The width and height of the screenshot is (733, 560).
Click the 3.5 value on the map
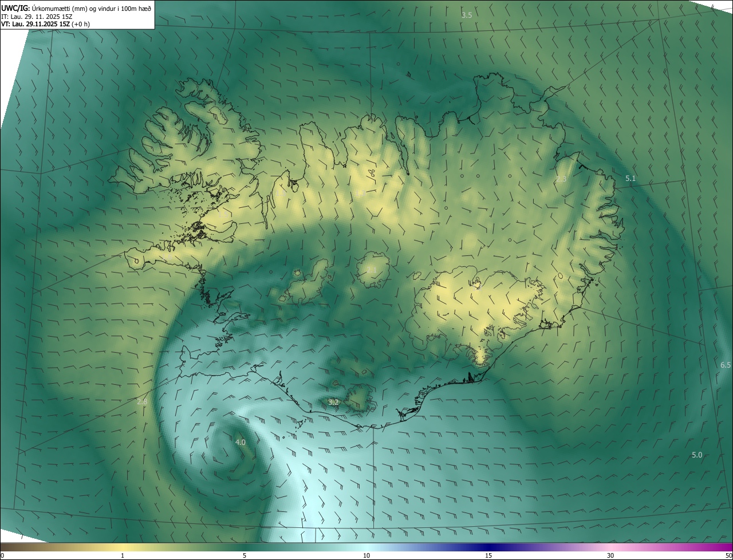(467, 15)
